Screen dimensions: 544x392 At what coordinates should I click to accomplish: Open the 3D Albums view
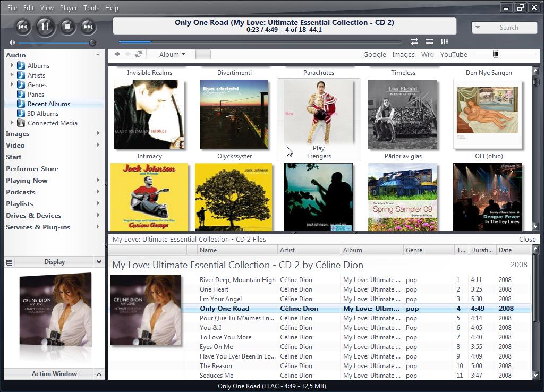tap(42, 114)
